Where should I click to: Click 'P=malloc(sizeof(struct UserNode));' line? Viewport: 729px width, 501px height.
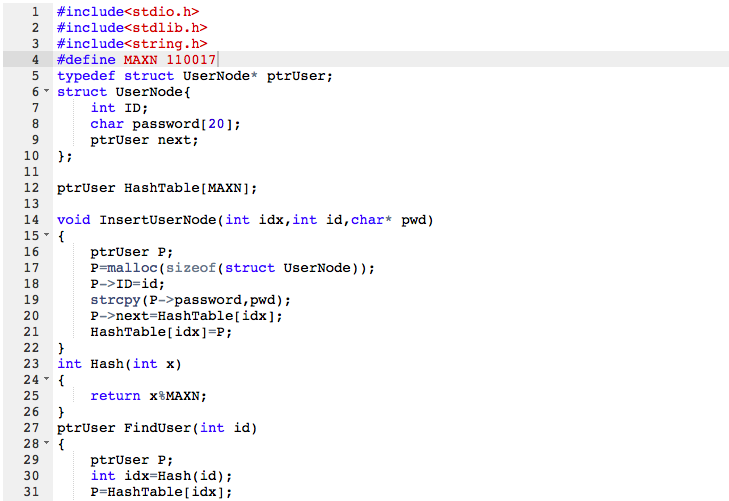tap(232, 268)
